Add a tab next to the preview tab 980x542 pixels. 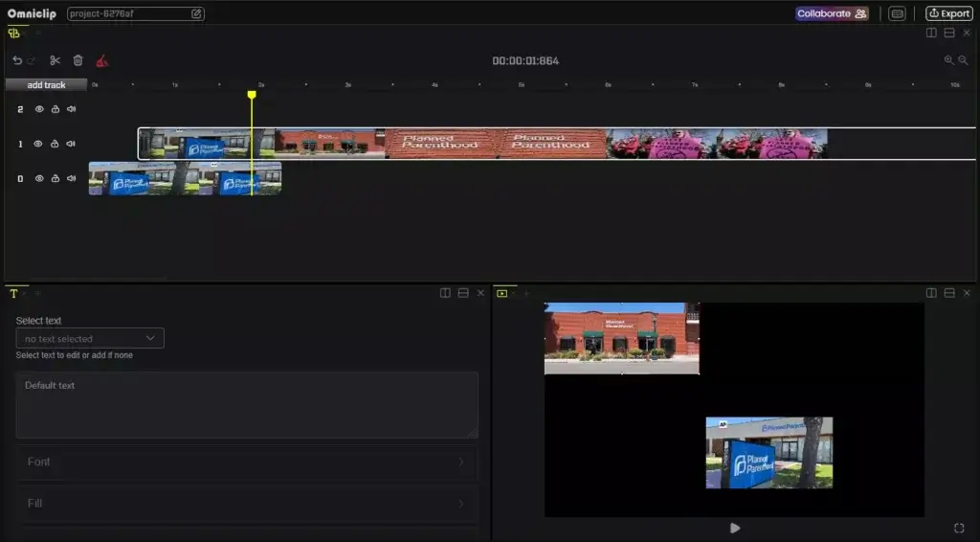coord(526,293)
